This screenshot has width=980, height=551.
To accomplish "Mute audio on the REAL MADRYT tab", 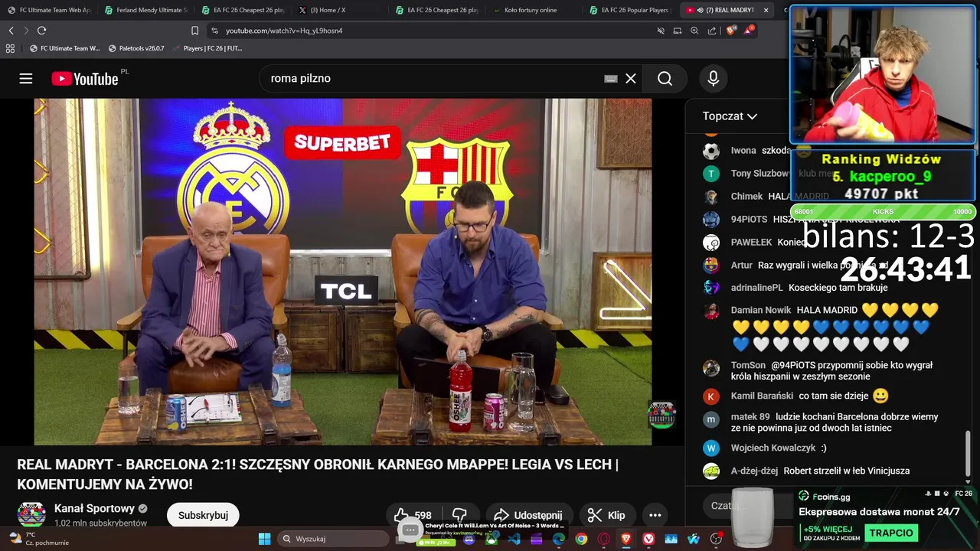I will tap(700, 10).
